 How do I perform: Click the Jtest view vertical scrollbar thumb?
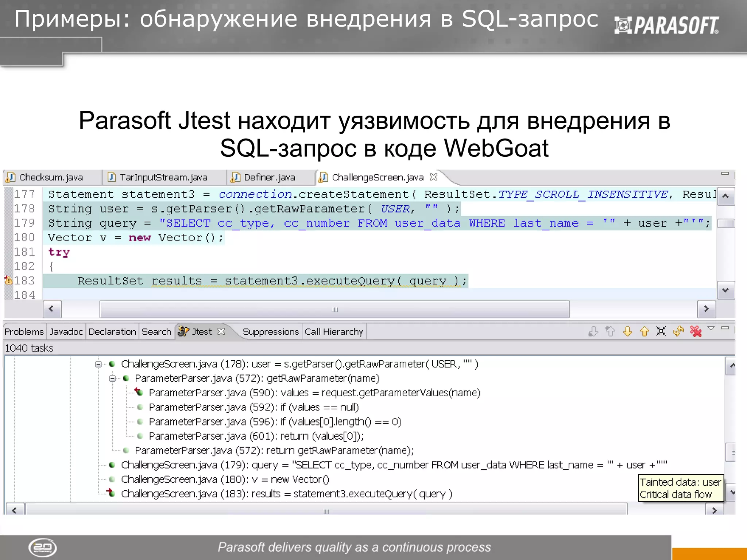pos(731,452)
